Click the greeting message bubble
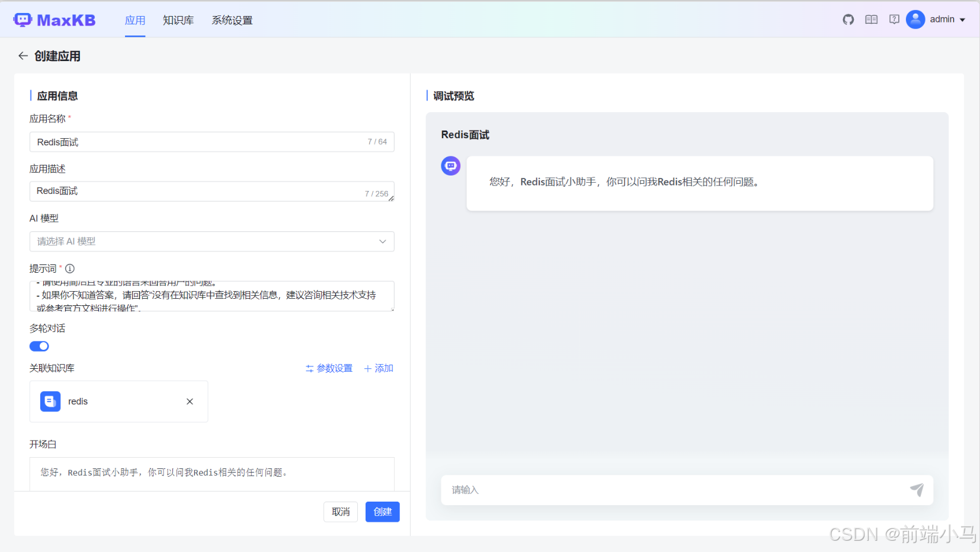This screenshot has width=980, height=552. tap(700, 183)
